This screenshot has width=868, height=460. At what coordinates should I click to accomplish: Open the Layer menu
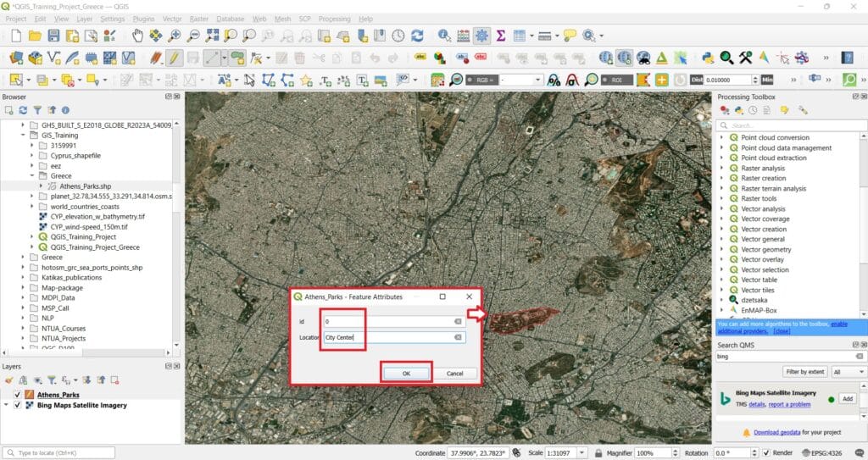tap(84, 19)
